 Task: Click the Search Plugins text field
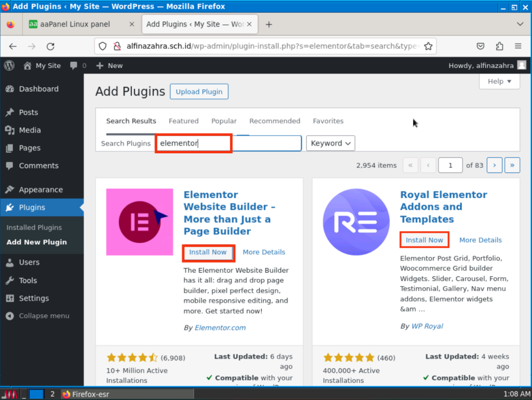point(229,143)
